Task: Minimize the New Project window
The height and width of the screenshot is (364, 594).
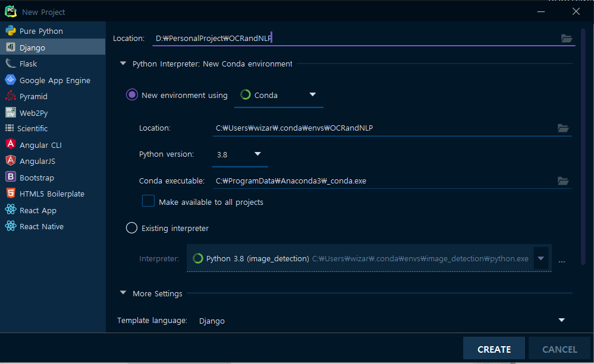Action: (x=541, y=12)
